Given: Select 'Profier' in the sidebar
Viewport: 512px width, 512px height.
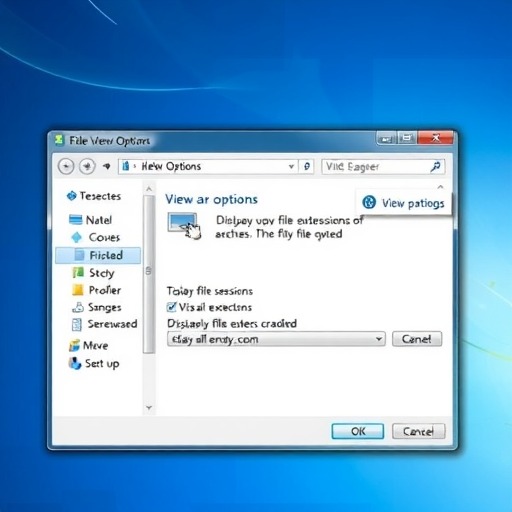Looking at the screenshot, I should pos(105,290).
